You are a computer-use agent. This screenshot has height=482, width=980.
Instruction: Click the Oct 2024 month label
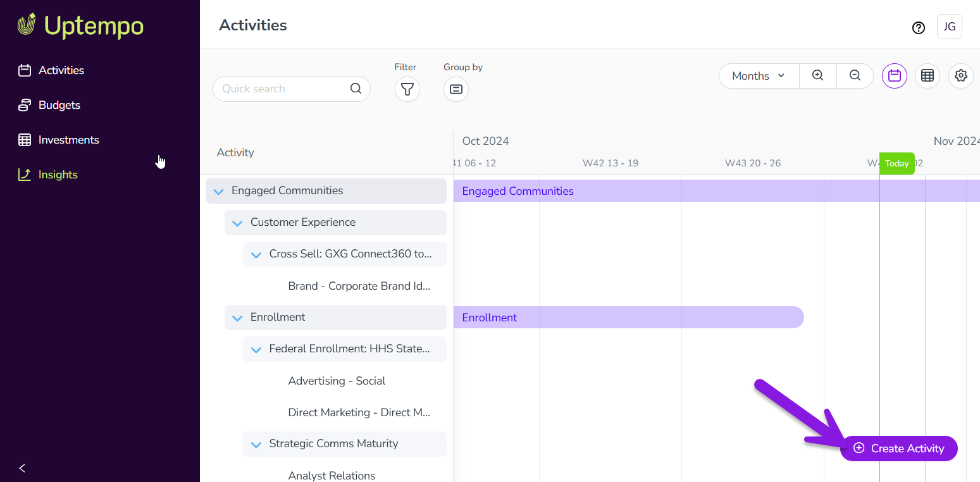click(485, 141)
